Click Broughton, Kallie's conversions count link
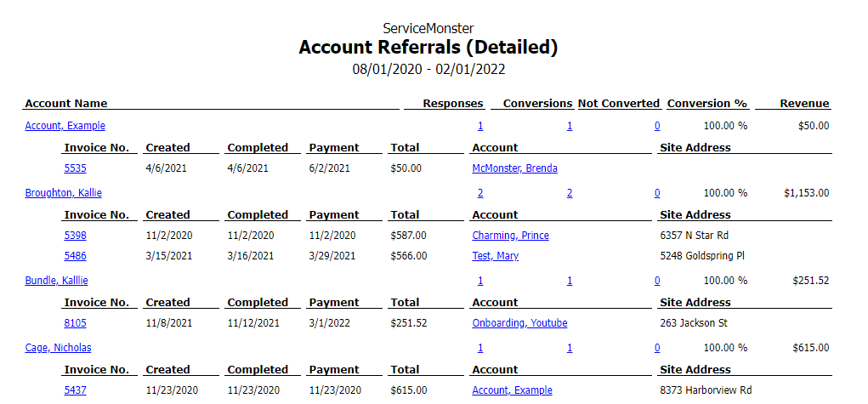This screenshot has width=868, height=404. coord(570,193)
